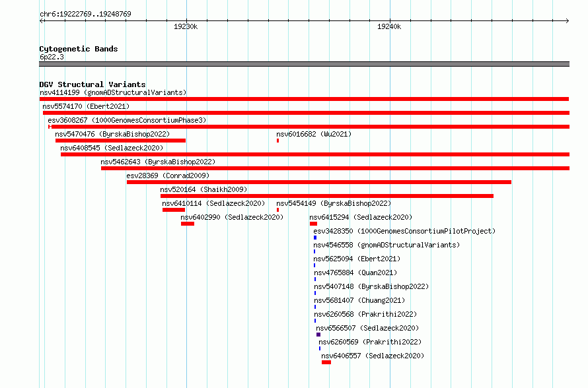Click the red bar under esv28369
Screen dimensions: 588x388
(319, 182)
